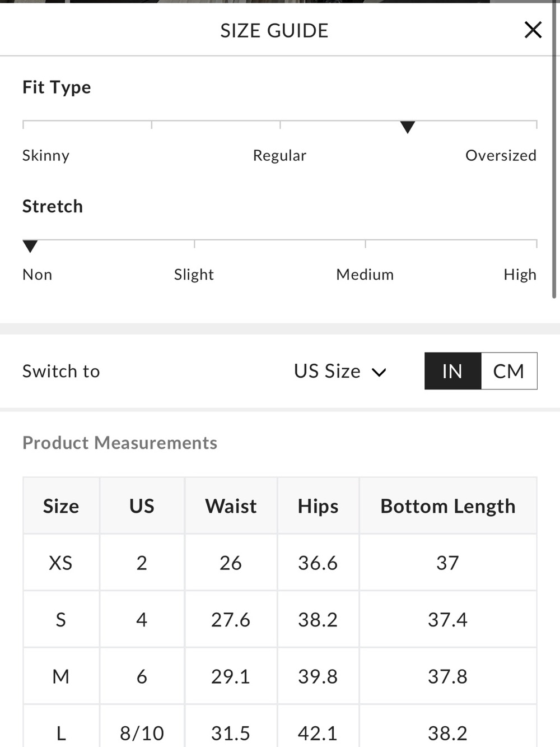Viewport: 560px width, 747px height.
Task: Click the Medium stretch label
Action: point(365,275)
